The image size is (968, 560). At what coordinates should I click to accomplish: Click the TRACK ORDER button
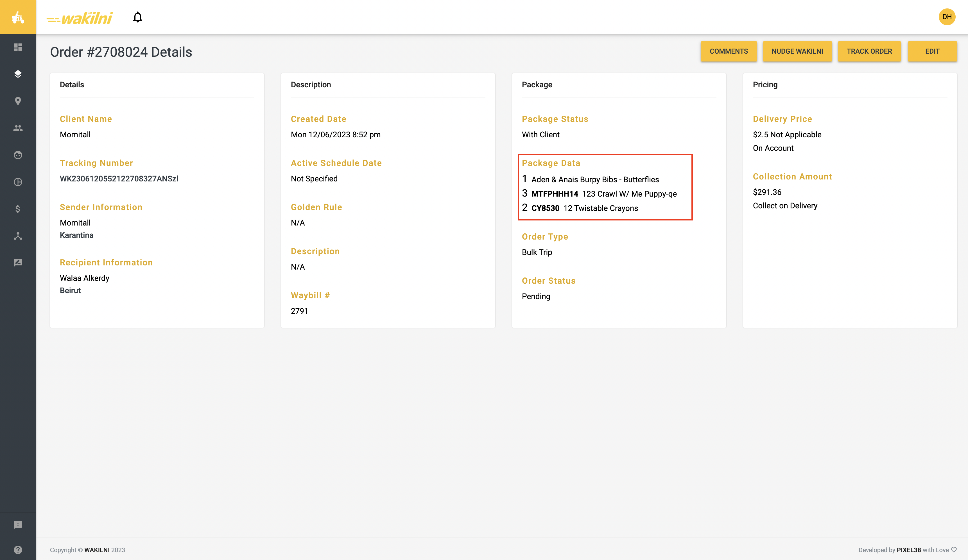tap(869, 51)
